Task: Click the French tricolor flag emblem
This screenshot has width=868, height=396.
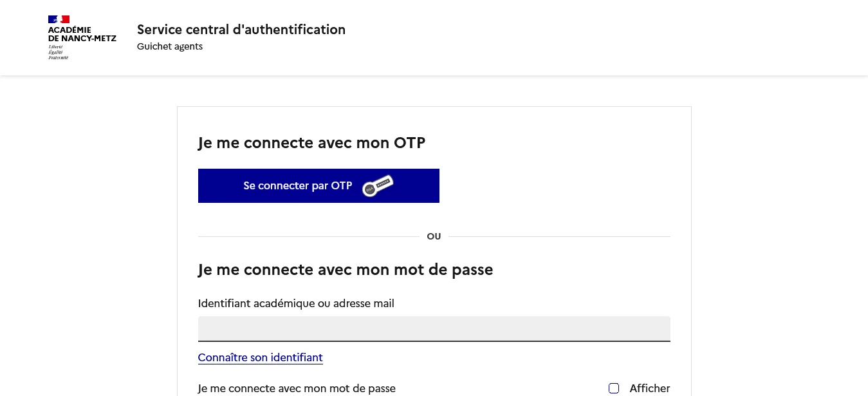Action: (59, 19)
